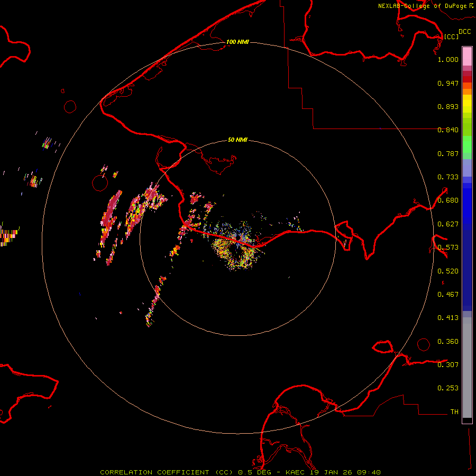Click the gray lower band on the color scale
This screenshot has width=476, height=476.
point(467,368)
